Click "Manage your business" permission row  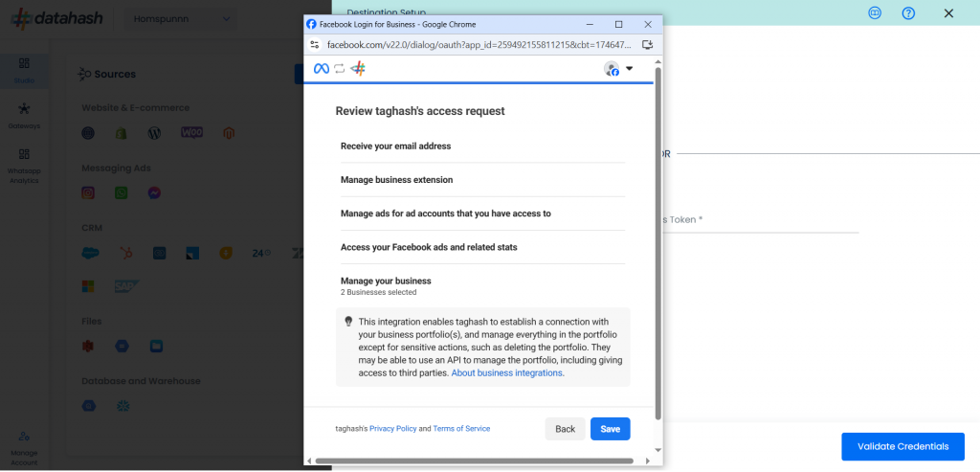[482, 285]
